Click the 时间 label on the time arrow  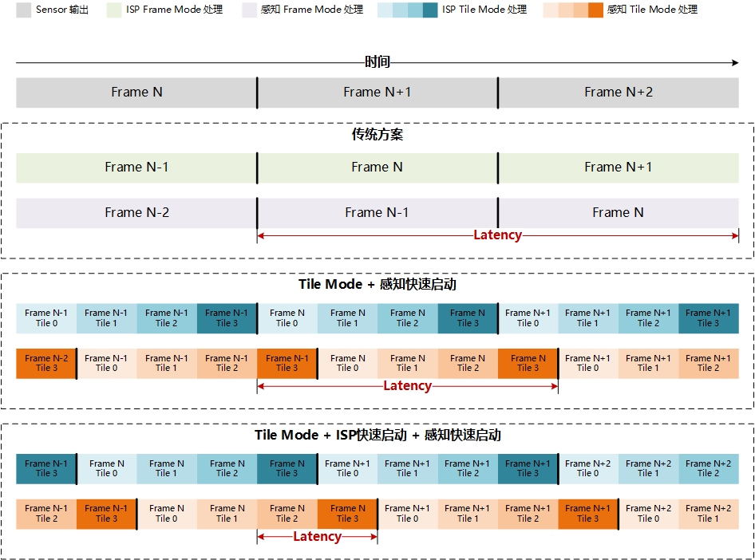(377, 62)
